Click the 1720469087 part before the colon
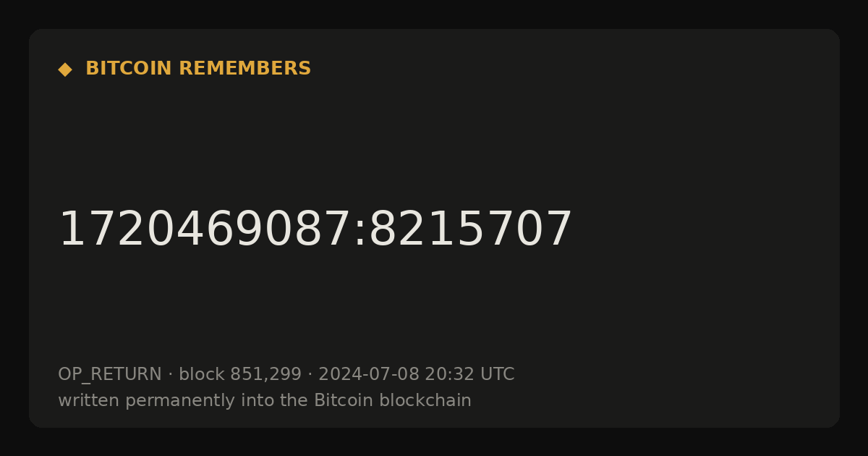Viewport: 868px width, 456px height. [204, 229]
